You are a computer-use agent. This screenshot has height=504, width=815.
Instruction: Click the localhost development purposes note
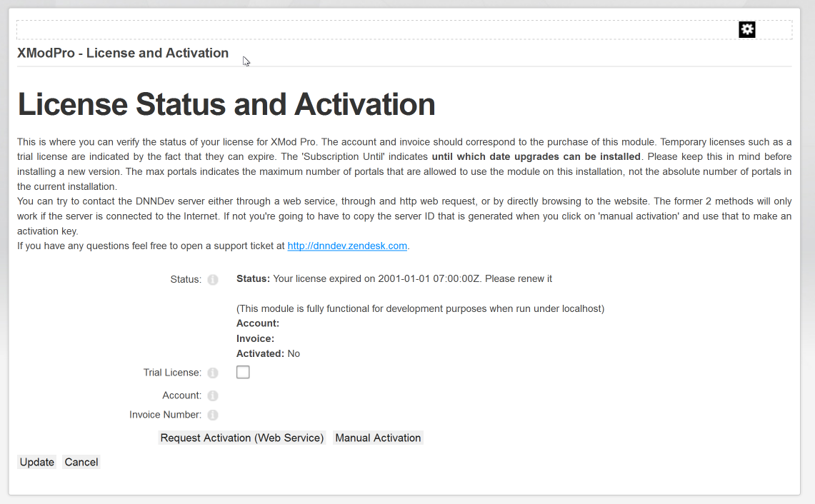pyautogui.click(x=421, y=308)
